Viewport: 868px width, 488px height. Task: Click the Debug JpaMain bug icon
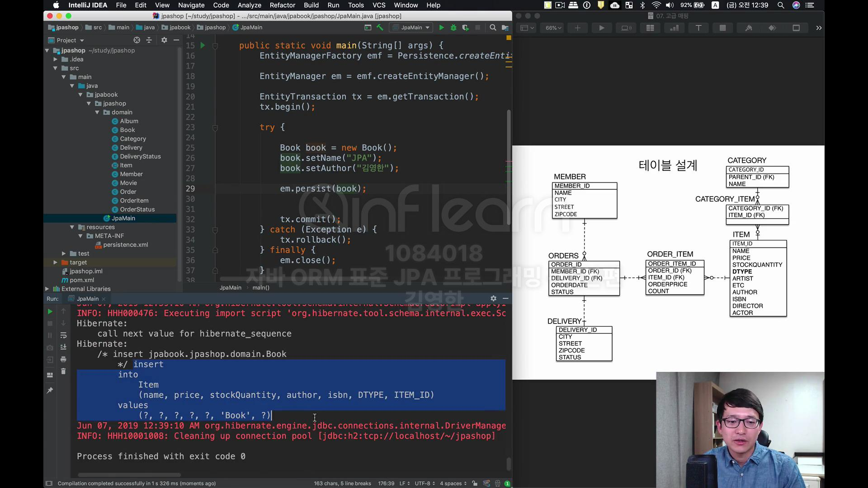click(453, 28)
